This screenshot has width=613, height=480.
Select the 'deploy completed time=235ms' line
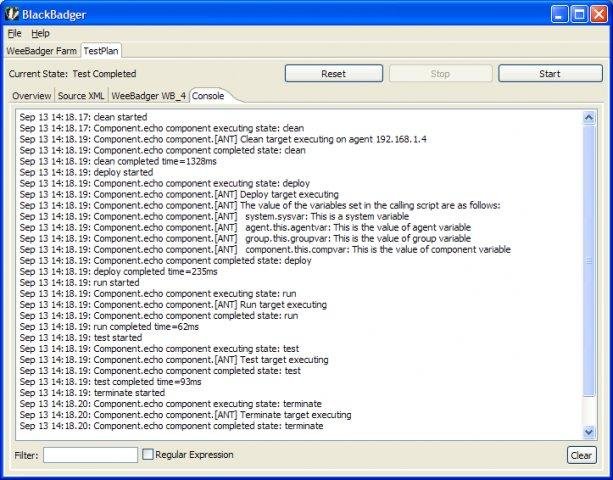coord(118,271)
